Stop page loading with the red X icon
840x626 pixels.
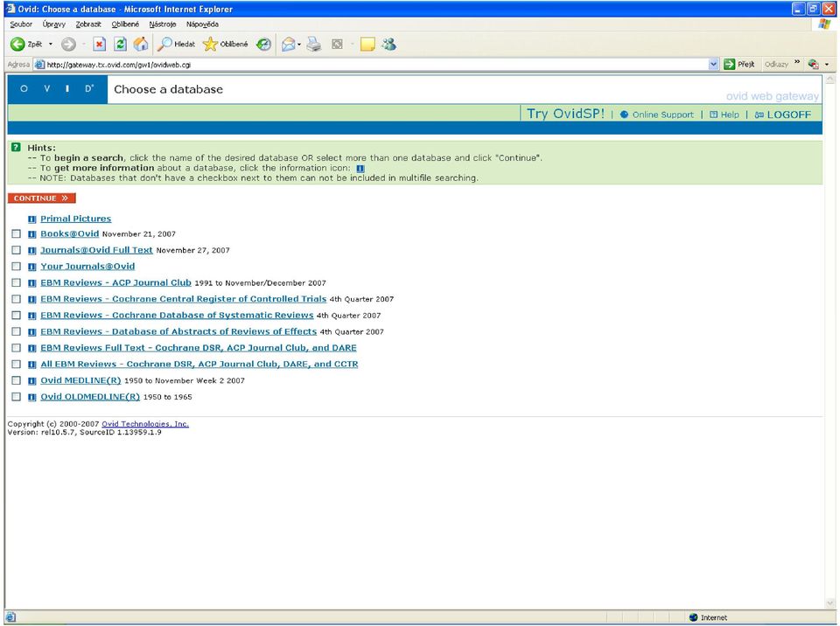pos(99,45)
